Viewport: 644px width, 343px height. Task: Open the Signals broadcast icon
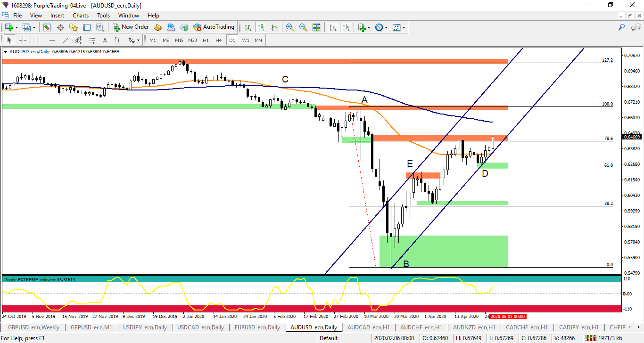click(x=184, y=27)
